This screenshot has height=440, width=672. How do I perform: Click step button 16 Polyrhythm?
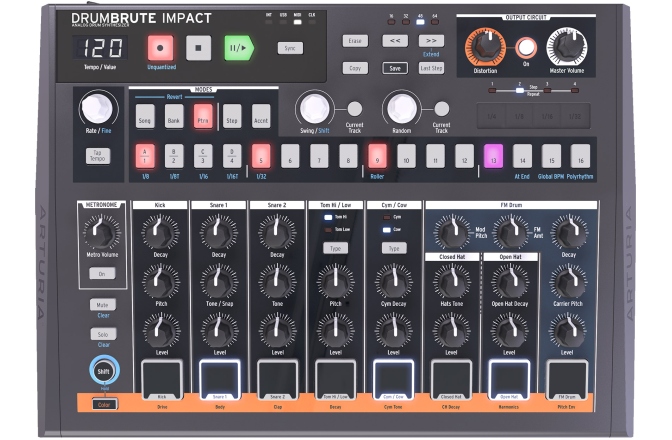[x=580, y=156]
